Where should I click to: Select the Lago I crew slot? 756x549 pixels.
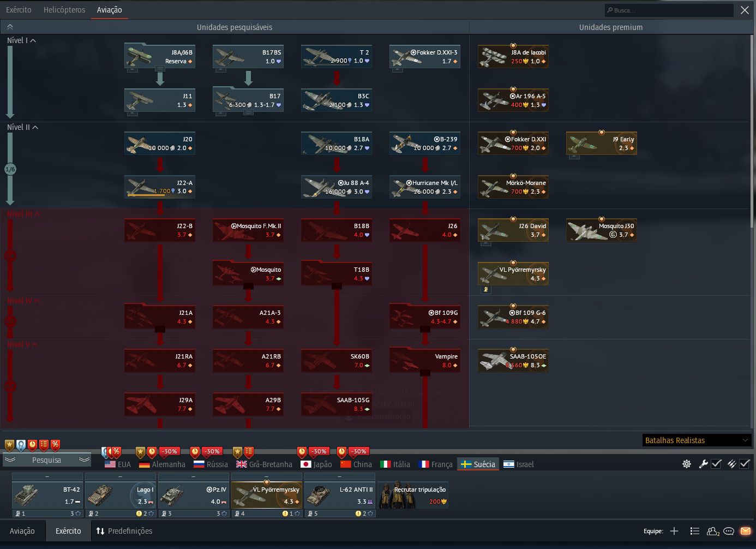click(121, 495)
